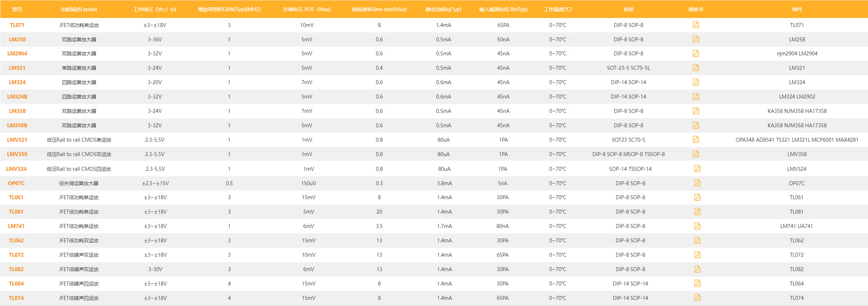The height and width of the screenshot is (306, 868).
Task: View the LMV321 datasheet PDF icon
Action: pyautogui.click(x=696, y=140)
